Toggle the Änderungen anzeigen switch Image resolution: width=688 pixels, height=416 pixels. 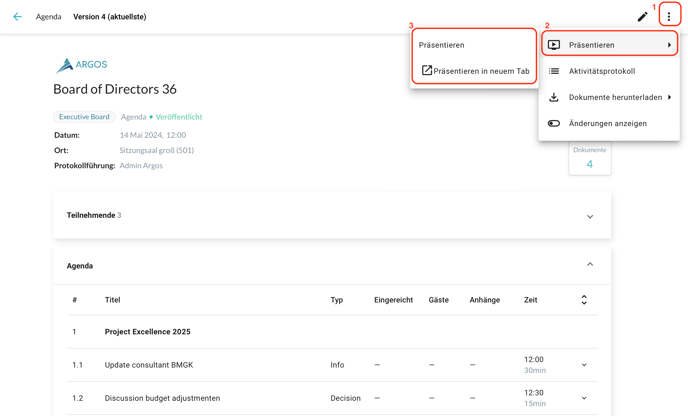[554, 124]
